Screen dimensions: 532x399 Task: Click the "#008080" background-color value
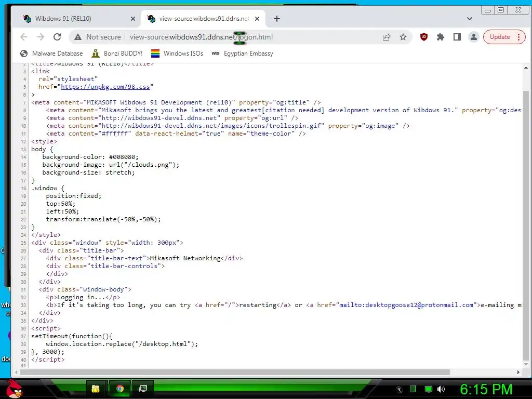[122, 157]
